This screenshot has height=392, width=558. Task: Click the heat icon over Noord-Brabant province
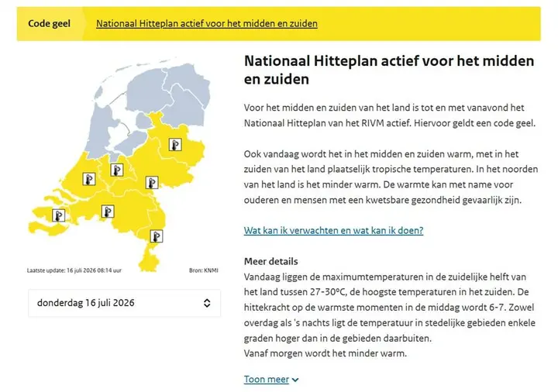[108, 211]
